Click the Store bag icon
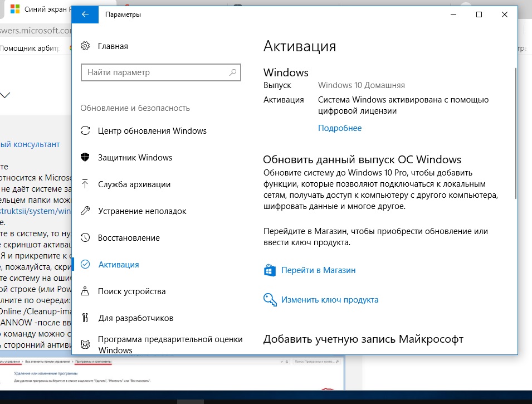Image resolution: width=532 pixels, height=404 pixels. tap(270, 270)
